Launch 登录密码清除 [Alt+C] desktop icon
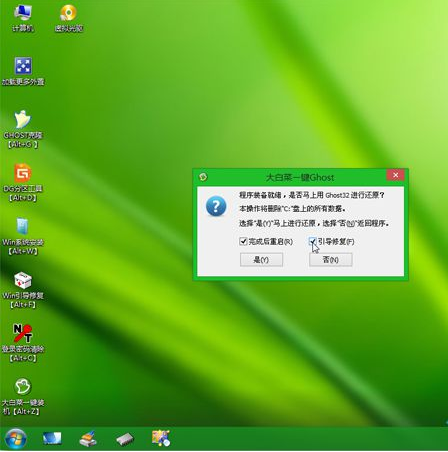This screenshot has height=452, width=448. pyautogui.click(x=23, y=343)
